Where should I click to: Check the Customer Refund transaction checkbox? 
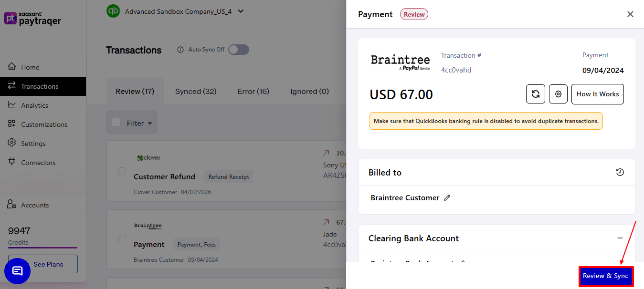coord(122,171)
